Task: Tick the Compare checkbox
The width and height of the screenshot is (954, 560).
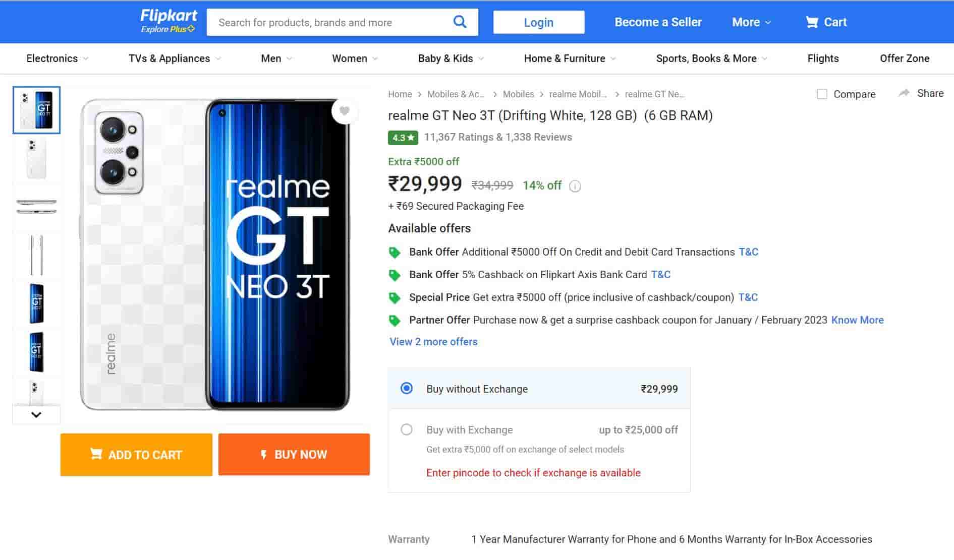Action: 822,94
